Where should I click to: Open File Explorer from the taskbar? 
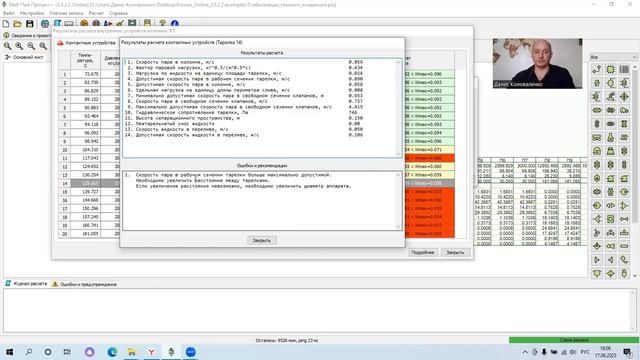coord(131,352)
